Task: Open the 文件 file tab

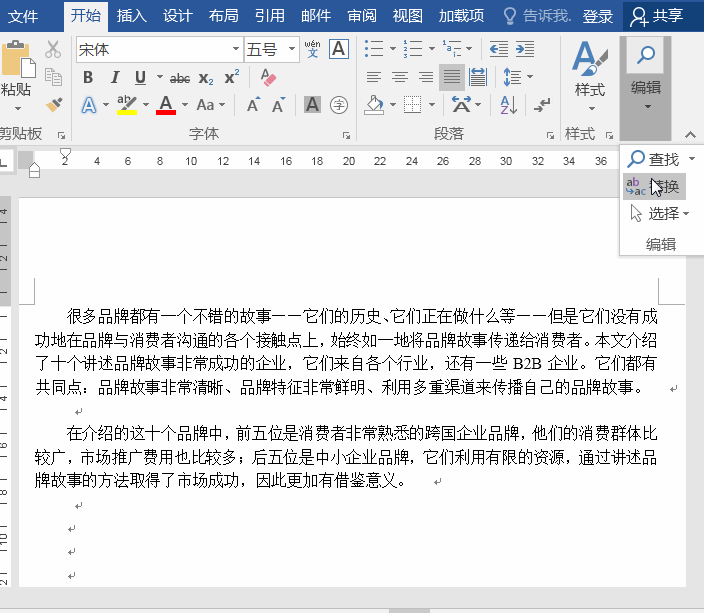Action: point(23,16)
